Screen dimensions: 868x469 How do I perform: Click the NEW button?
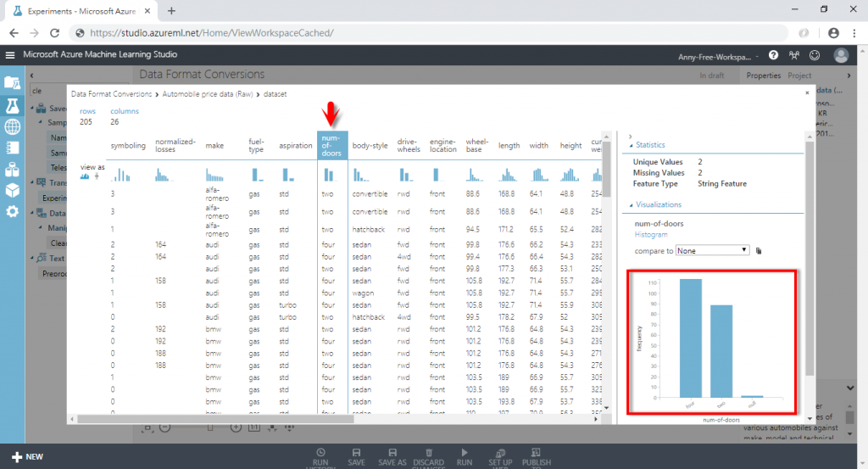(28, 457)
